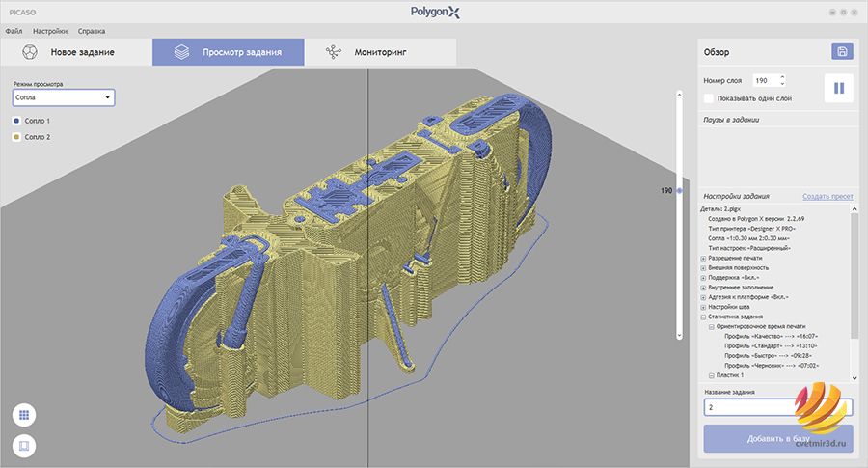Open the Файл menu
The width and height of the screenshot is (868, 468).
tap(14, 31)
